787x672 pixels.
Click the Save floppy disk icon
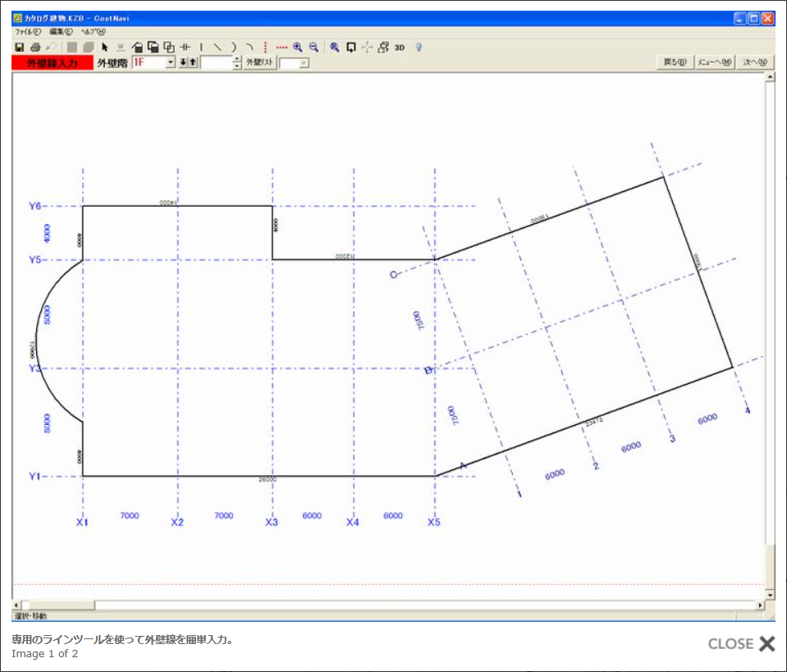pos(20,48)
